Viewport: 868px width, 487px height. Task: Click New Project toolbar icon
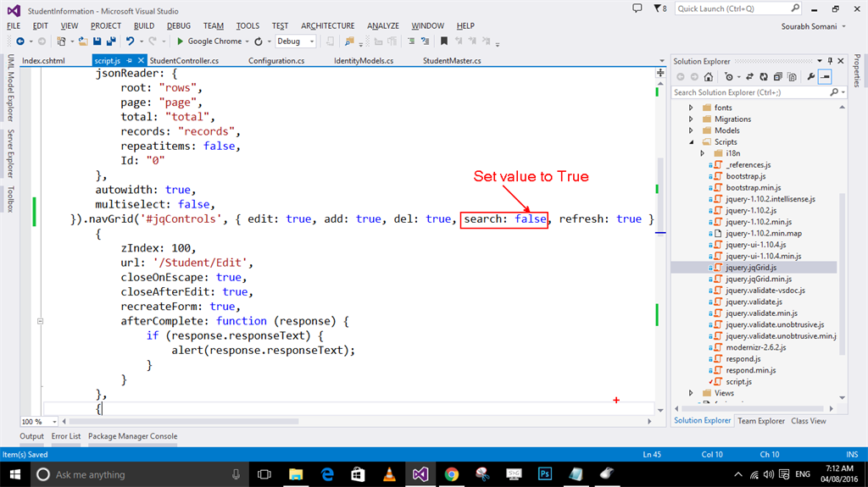point(61,42)
